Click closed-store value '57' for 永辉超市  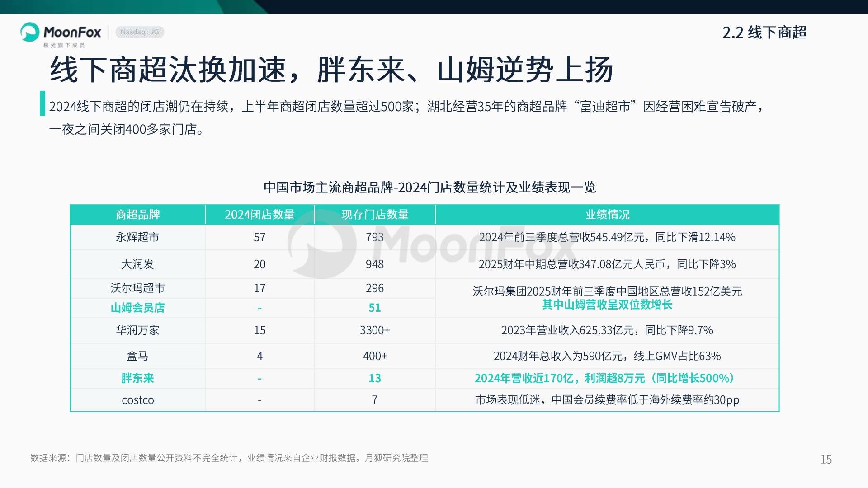pyautogui.click(x=259, y=237)
